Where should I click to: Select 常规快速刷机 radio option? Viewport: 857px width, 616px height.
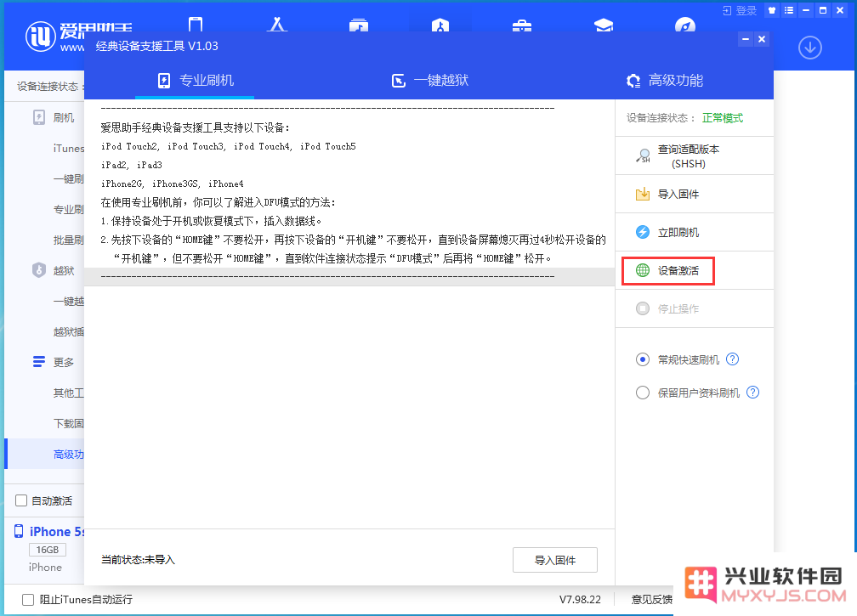point(643,359)
